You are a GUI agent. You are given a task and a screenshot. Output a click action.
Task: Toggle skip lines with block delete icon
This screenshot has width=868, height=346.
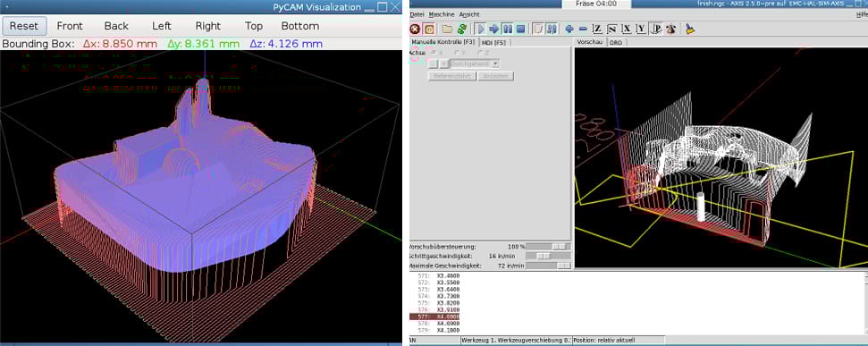(537, 29)
